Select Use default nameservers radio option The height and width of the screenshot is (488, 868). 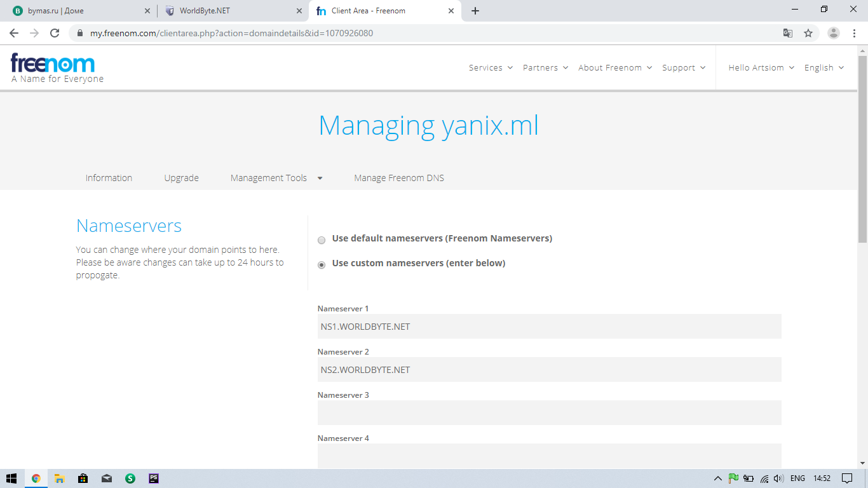[322, 240]
